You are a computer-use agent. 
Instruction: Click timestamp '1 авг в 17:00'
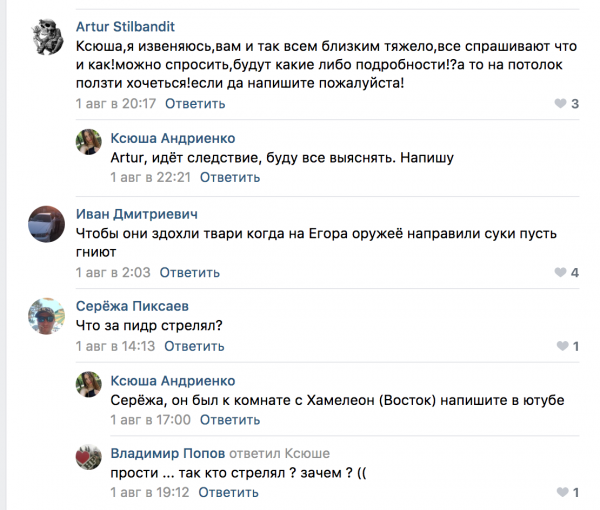pos(150,418)
